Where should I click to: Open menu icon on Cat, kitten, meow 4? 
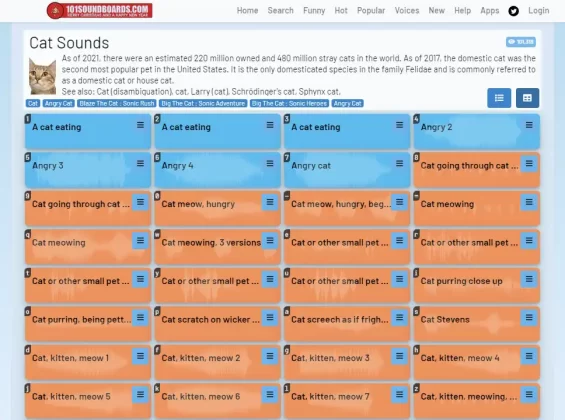[x=529, y=356]
